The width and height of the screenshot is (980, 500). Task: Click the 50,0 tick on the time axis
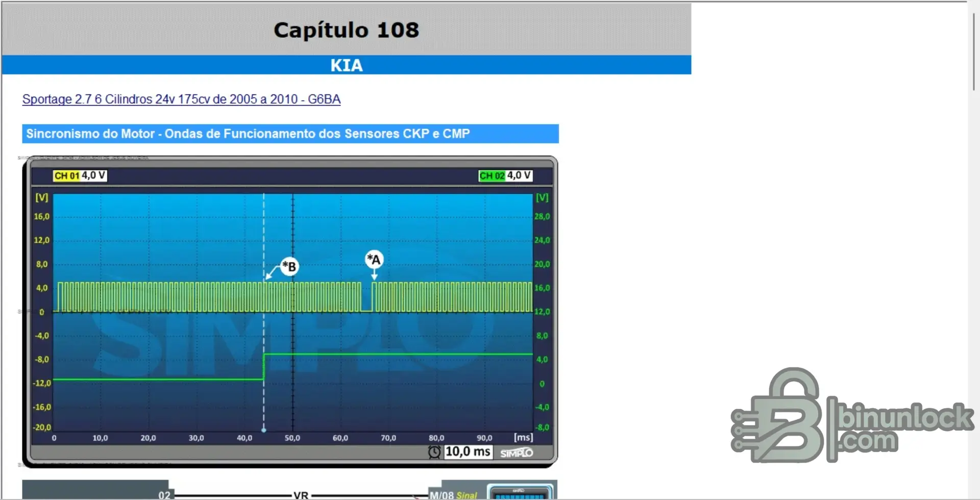tap(292, 438)
